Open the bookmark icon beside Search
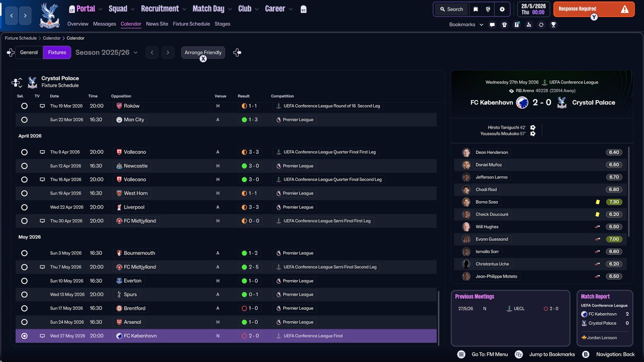This screenshot has height=362, width=644. tap(475, 9)
